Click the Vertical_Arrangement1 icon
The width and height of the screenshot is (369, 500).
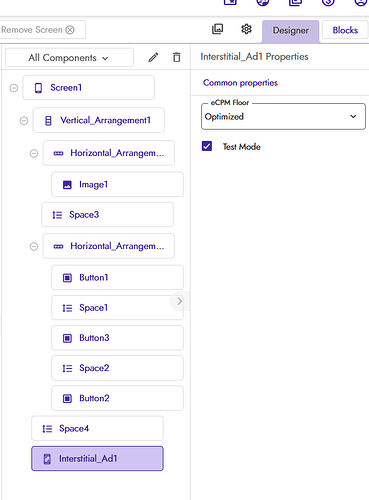click(48, 120)
